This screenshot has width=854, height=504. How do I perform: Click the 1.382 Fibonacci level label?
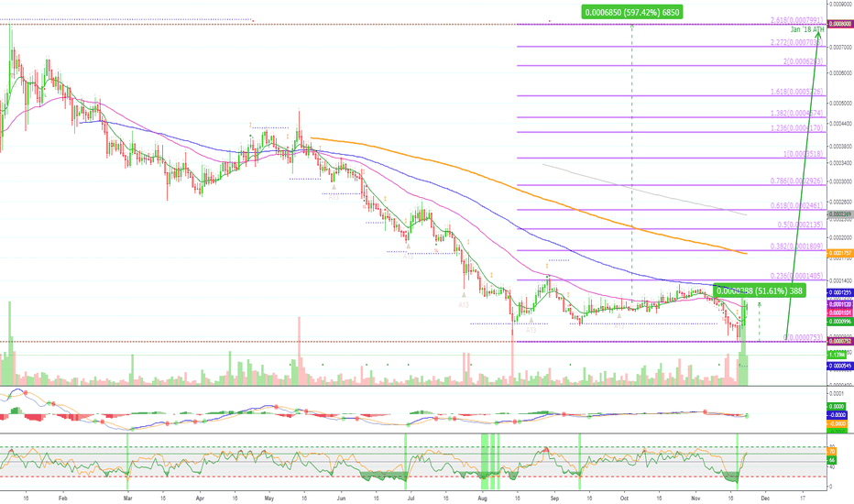point(797,114)
